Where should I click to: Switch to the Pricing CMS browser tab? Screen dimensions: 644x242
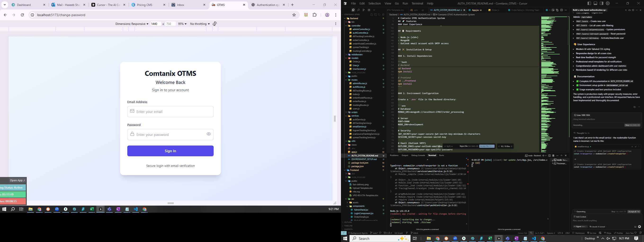click(x=148, y=5)
